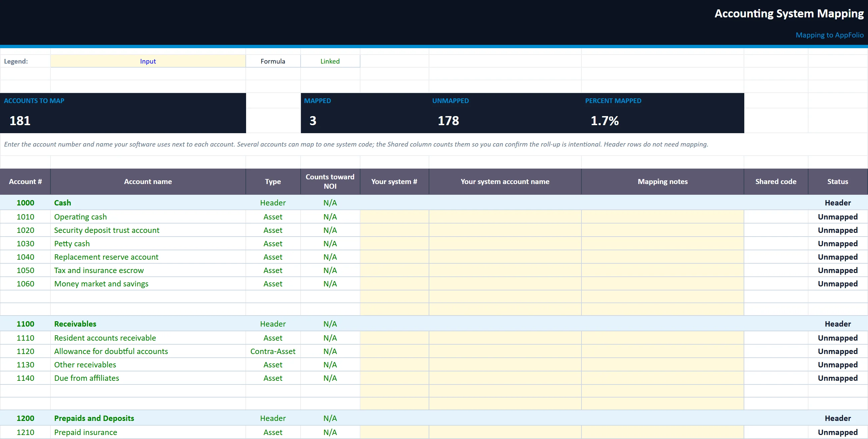Select the Linked legend cell
The width and height of the screenshot is (868, 439).
[x=330, y=61]
